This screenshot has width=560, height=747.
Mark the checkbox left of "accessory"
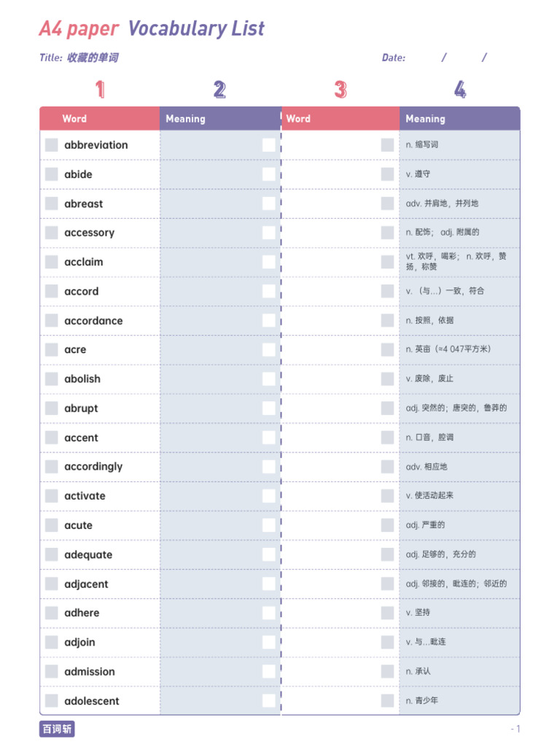[51, 233]
